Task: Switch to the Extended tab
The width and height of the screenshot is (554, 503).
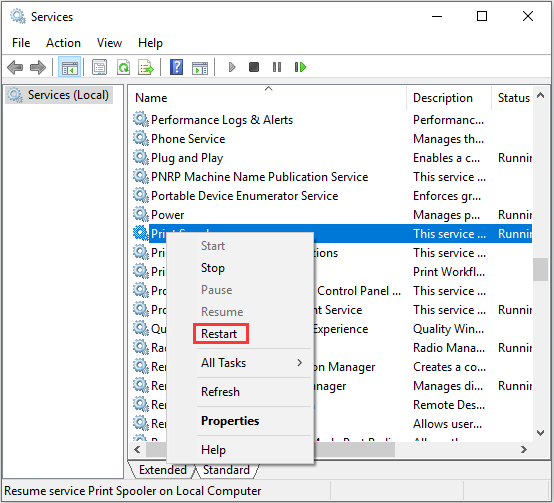Action: click(163, 470)
